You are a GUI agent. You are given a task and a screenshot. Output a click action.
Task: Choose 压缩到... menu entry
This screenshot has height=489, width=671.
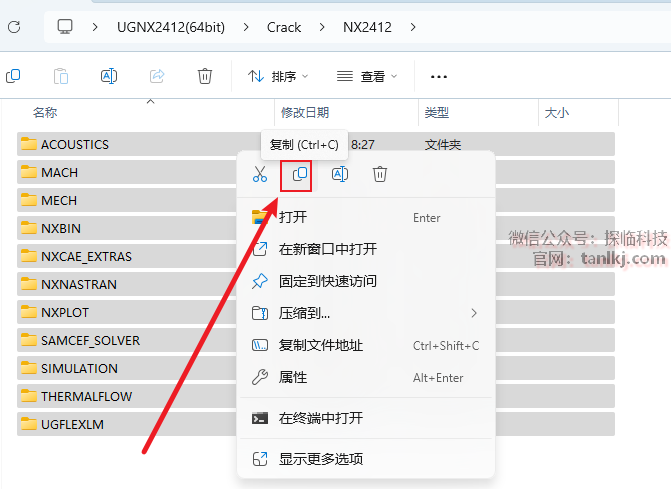(x=366, y=313)
